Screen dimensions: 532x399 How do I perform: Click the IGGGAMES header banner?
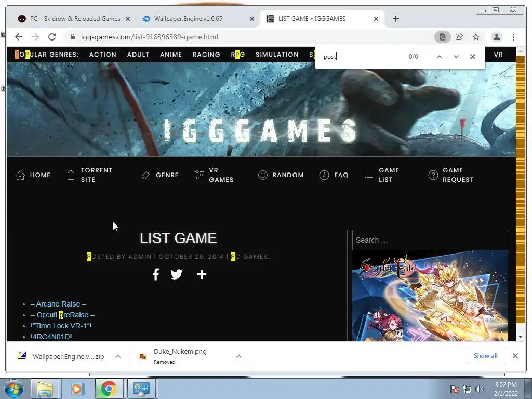point(261,109)
